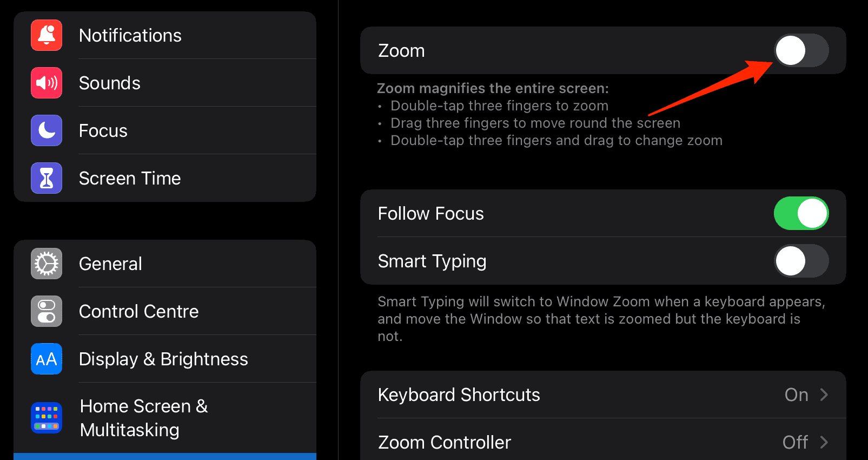Expand Keyboard Shortcuts using its chevron

(824, 395)
